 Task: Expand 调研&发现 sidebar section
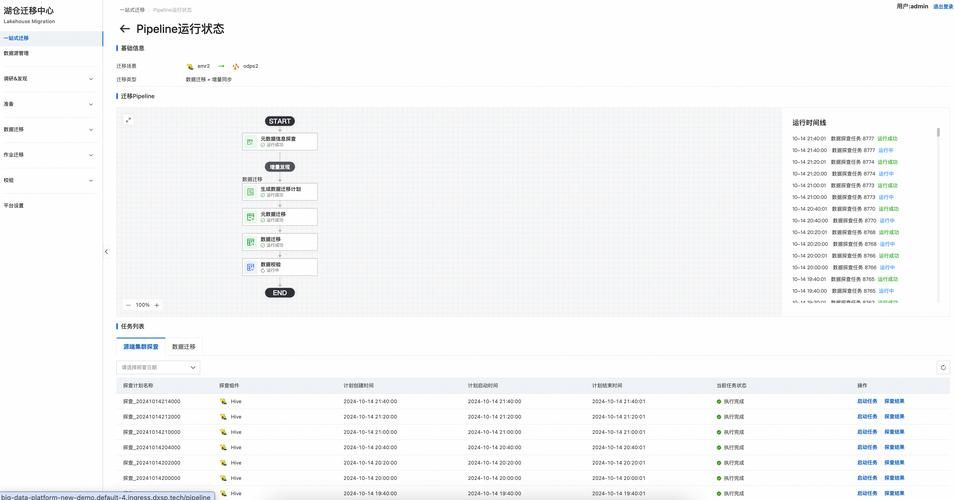click(x=51, y=78)
